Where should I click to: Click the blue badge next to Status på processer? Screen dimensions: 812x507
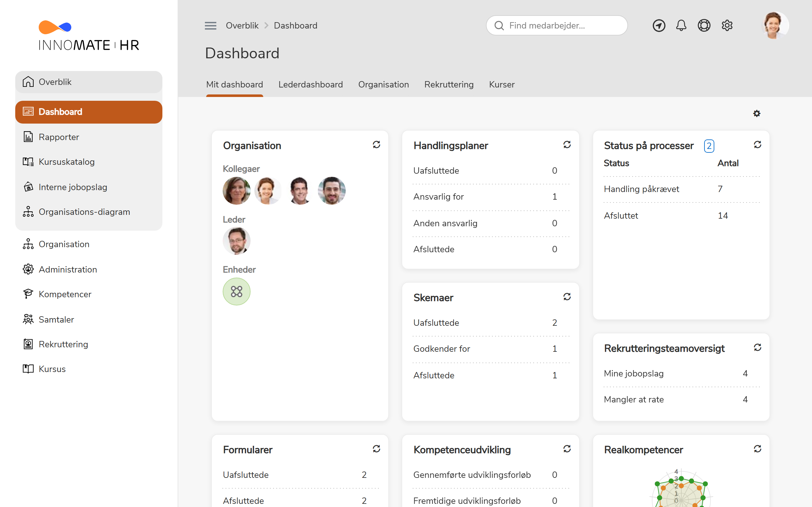point(709,146)
